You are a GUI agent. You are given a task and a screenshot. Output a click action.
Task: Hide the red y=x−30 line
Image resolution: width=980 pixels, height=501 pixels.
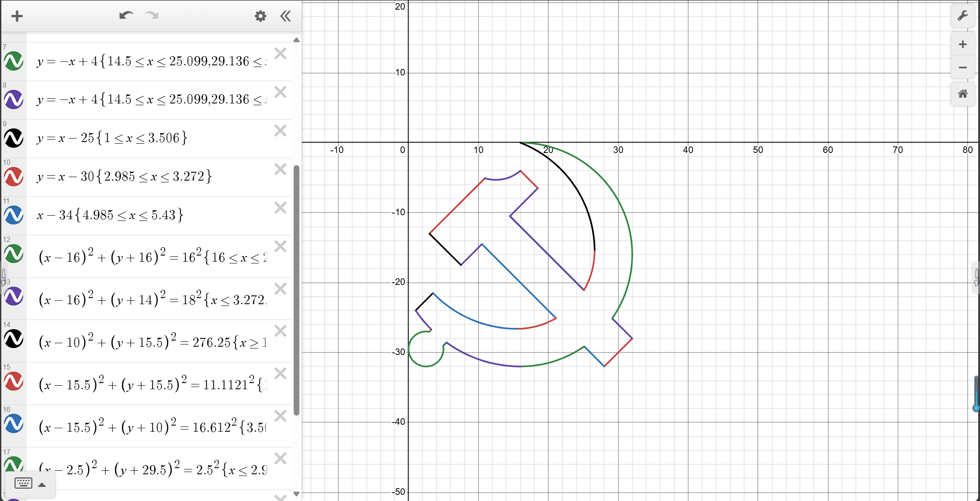[14, 177]
